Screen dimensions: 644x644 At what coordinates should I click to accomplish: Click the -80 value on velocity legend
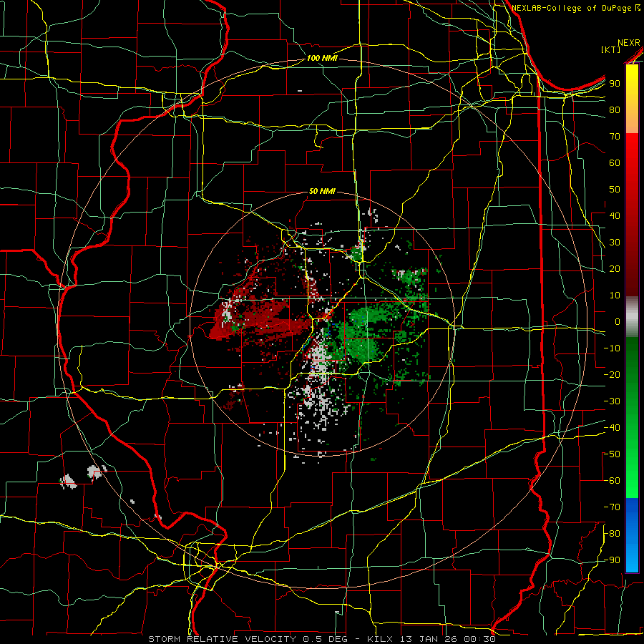coord(612,534)
